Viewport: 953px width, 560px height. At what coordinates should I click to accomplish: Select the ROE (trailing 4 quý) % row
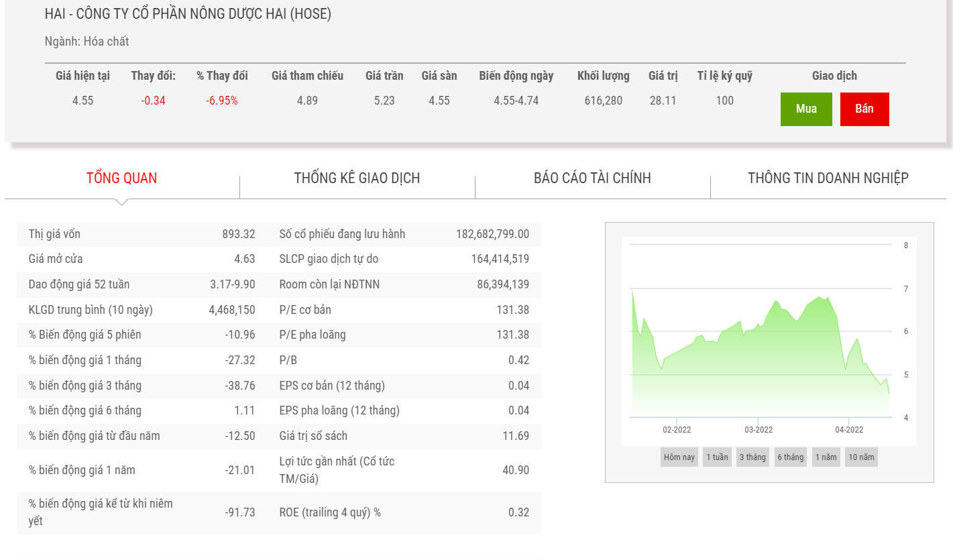[x=404, y=512]
